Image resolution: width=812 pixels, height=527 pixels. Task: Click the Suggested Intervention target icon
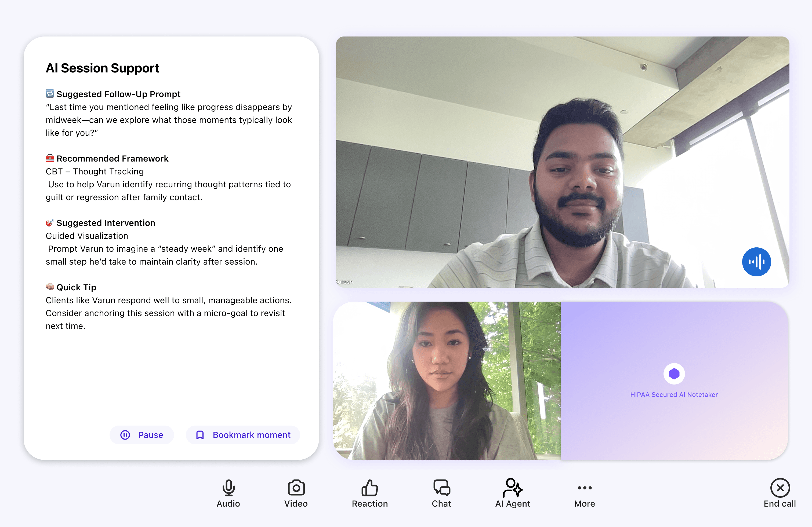click(50, 223)
